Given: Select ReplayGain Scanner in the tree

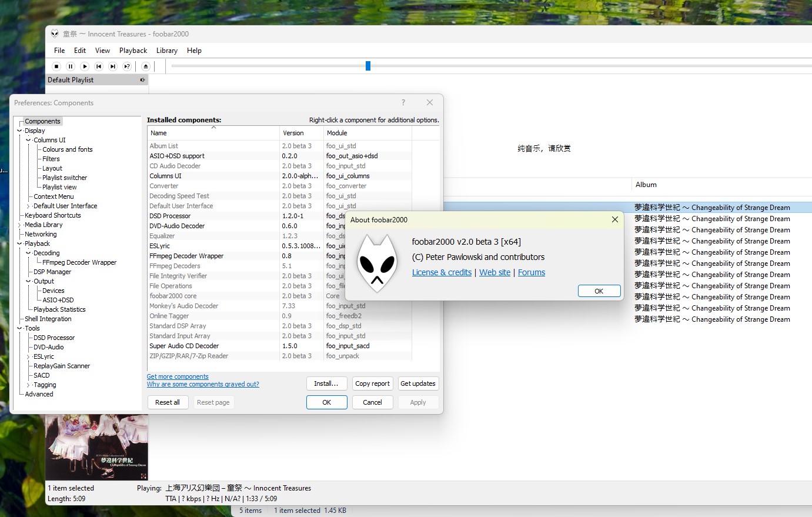Looking at the screenshot, I should click(62, 366).
